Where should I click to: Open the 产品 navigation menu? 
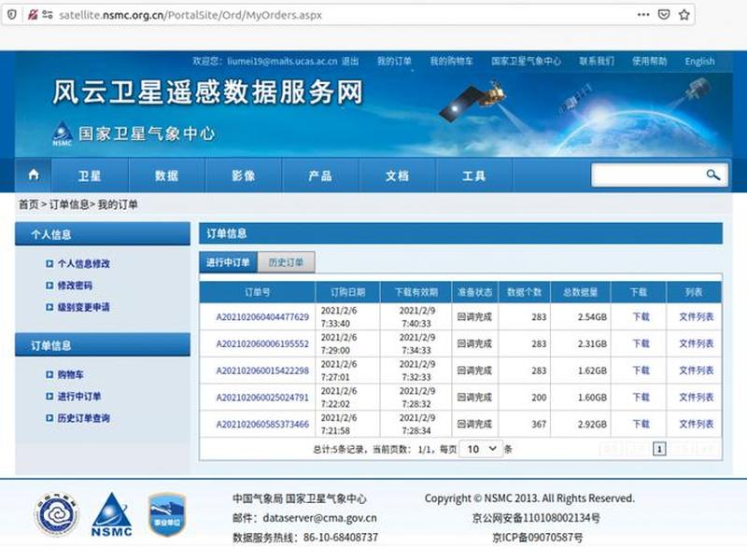pos(320,175)
